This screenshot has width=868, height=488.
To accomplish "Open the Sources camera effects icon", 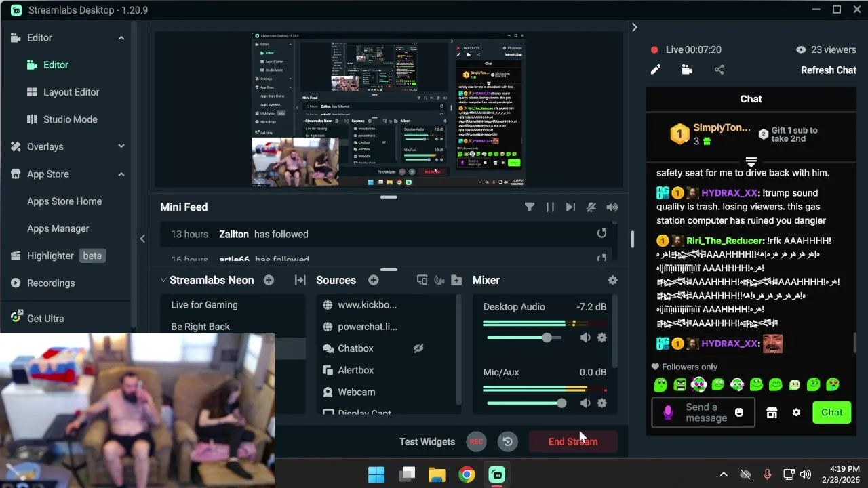I will pyautogui.click(x=439, y=280).
